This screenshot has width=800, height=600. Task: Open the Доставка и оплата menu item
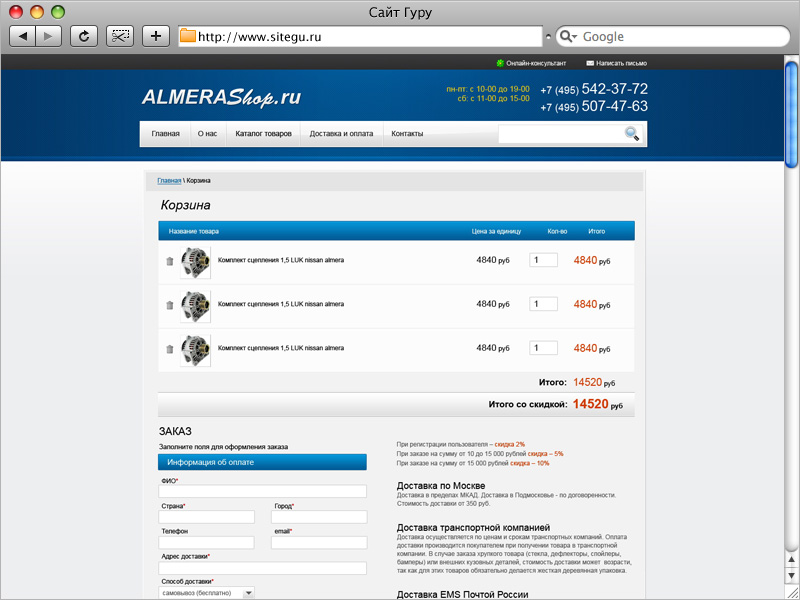click(341, 134)
